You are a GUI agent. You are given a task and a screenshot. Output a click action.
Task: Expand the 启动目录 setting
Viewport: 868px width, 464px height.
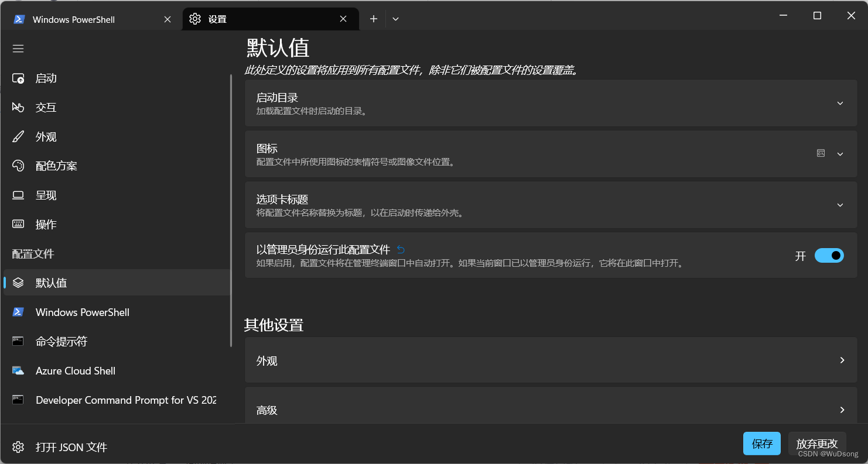840,102
